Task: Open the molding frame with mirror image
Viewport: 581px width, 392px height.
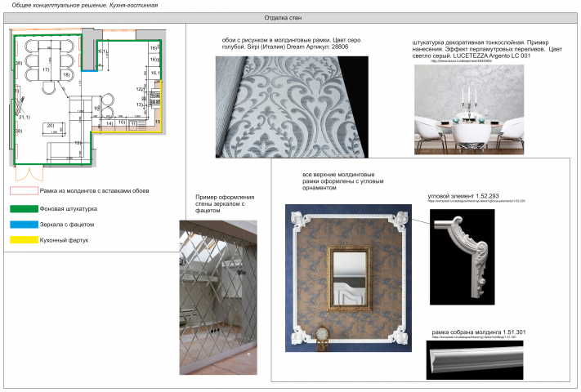Action: click(348, 278)
